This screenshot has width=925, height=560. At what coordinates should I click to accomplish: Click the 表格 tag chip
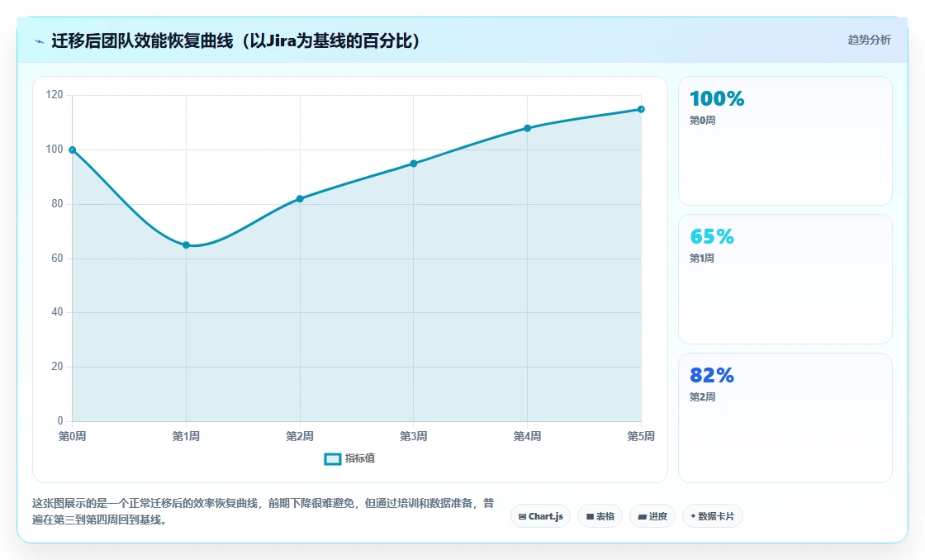point(600,516)
